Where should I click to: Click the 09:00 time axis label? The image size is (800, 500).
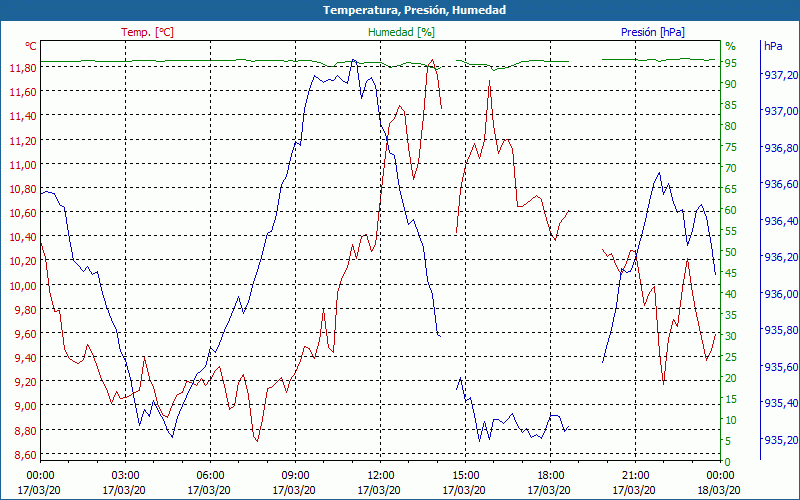pos(295,476)
